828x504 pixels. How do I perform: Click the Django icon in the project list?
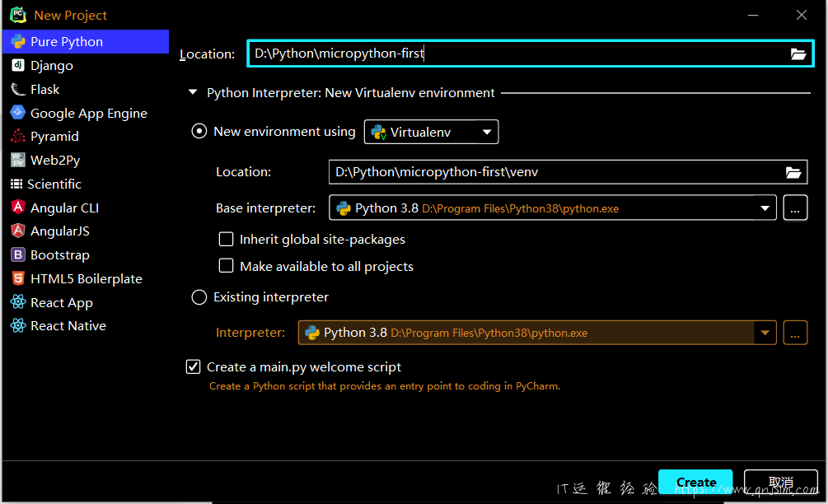18,65
